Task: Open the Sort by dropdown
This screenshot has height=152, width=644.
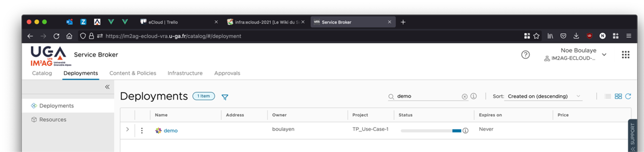Action: 543,96
